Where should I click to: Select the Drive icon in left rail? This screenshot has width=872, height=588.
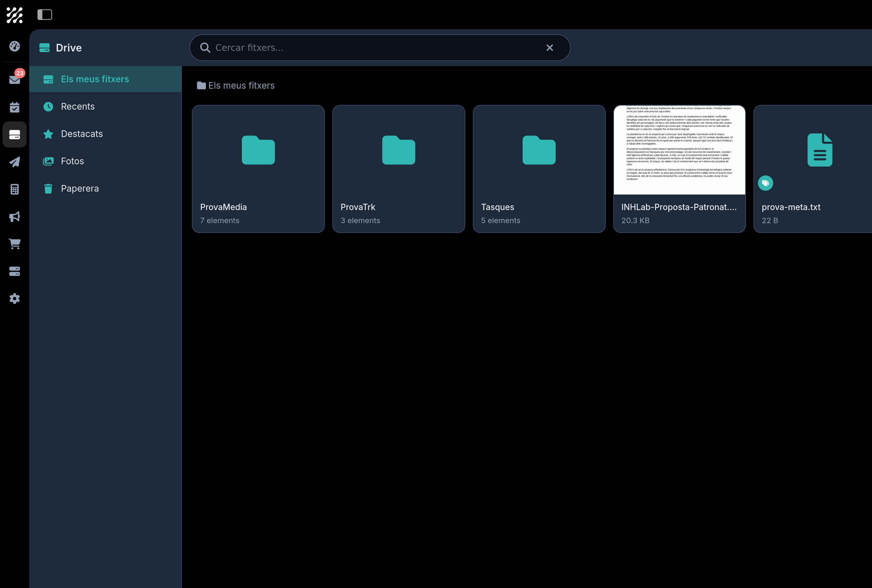(x=15, y=135)
